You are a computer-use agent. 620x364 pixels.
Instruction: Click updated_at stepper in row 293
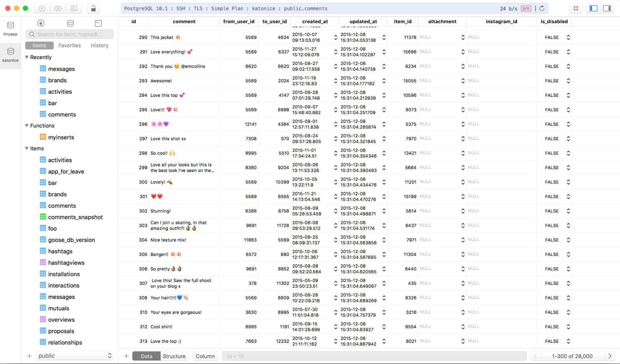click(x=384, y=81)
